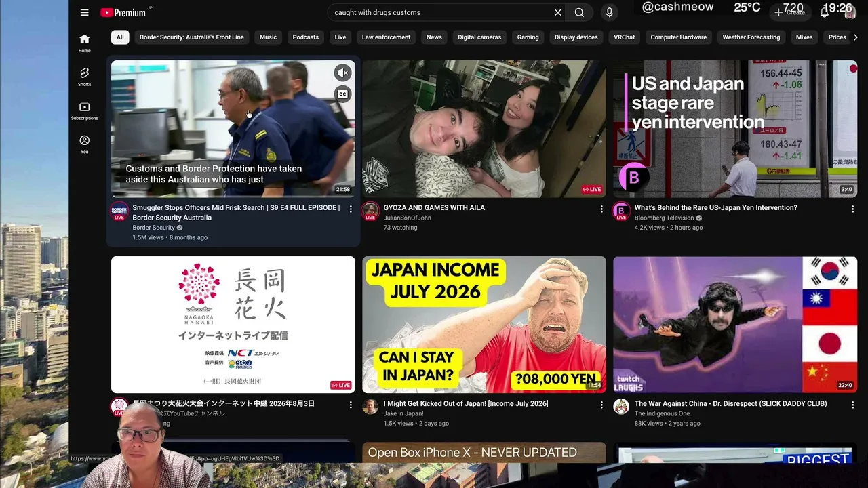Select the Gaming filter chip

(528, 37)
